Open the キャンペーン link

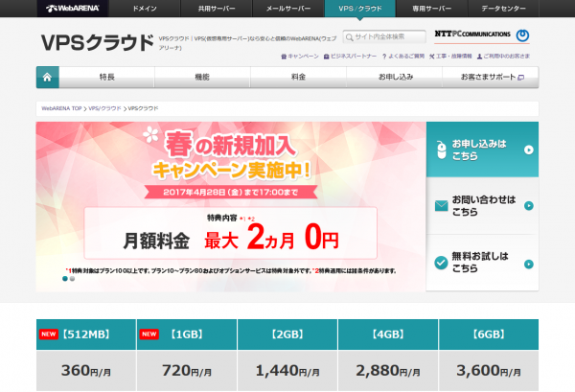[x=300, y=57]
